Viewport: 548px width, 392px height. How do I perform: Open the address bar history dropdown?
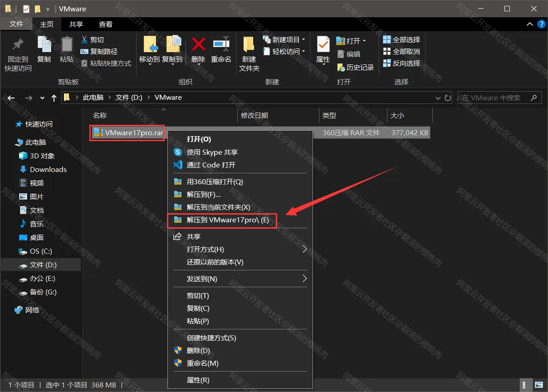(x=438, y=98)
